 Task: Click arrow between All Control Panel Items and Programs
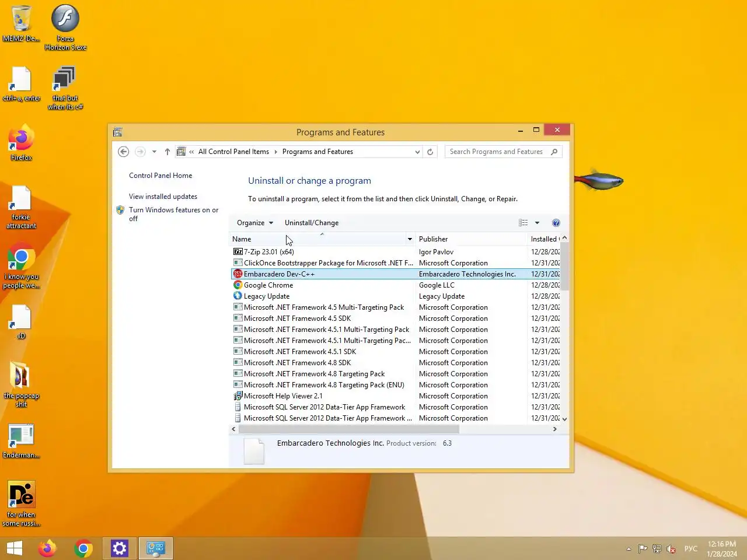pos(276,152)
